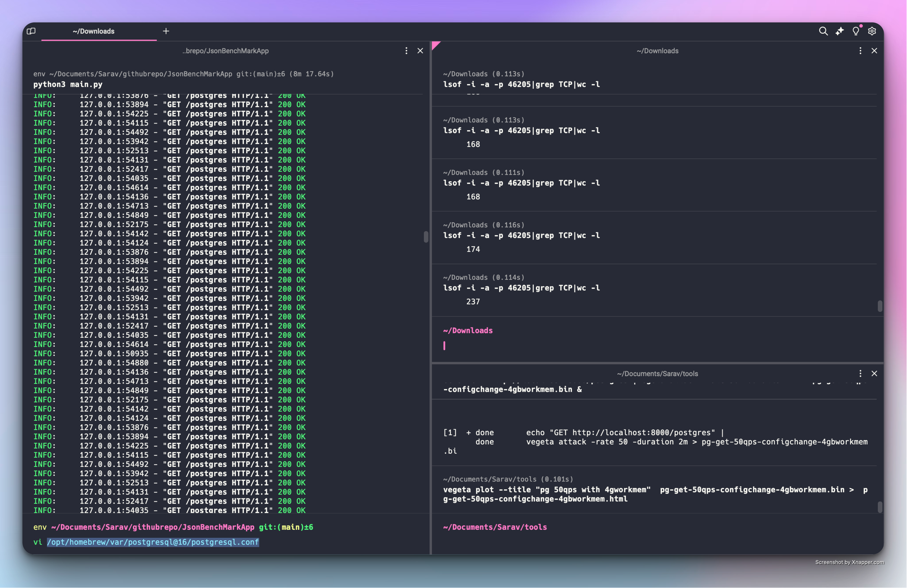
Task: Click the lsof output value 174
Action: 473,249
